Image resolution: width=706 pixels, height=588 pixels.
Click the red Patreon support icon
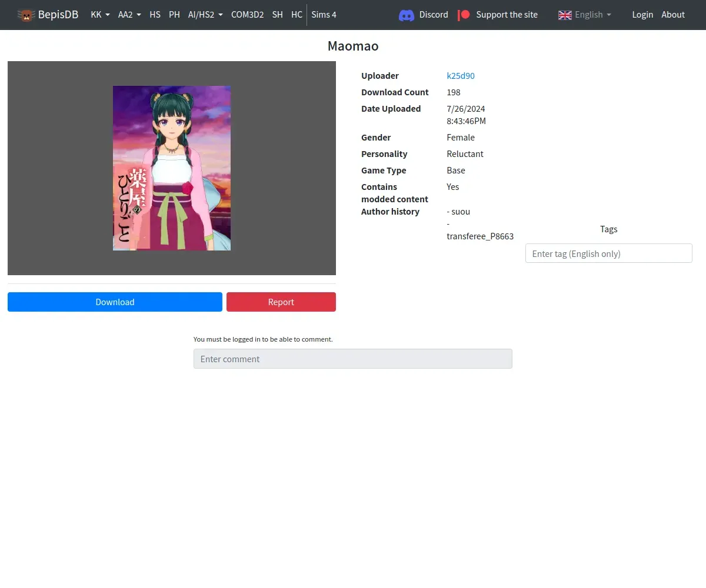464,15
